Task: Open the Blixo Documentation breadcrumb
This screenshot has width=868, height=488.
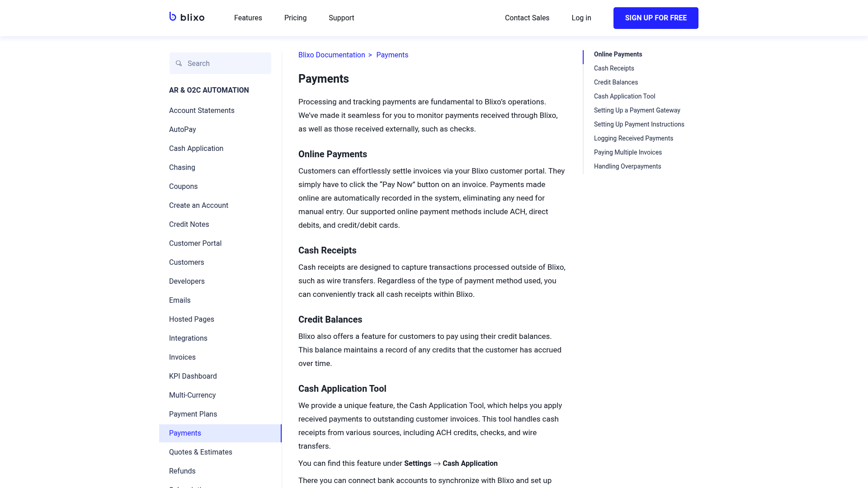Action: (x=331, y=55)
